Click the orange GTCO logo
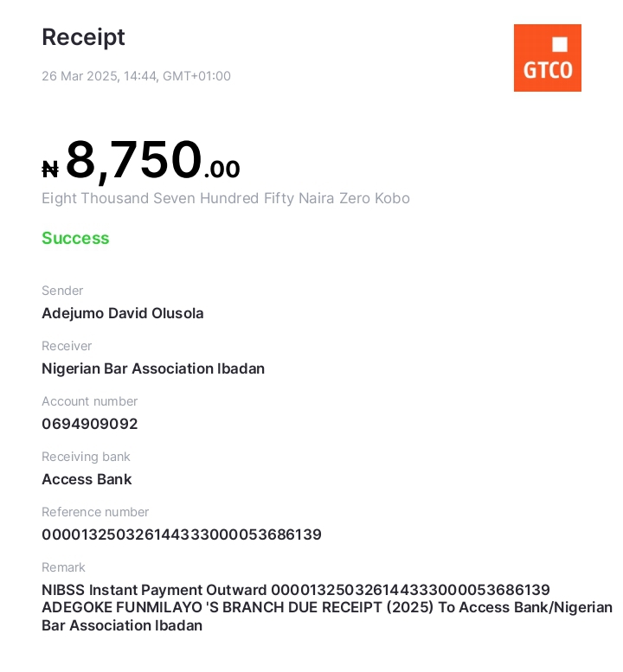The height and width of the screenshot is (672, 623). click(547, 58)
